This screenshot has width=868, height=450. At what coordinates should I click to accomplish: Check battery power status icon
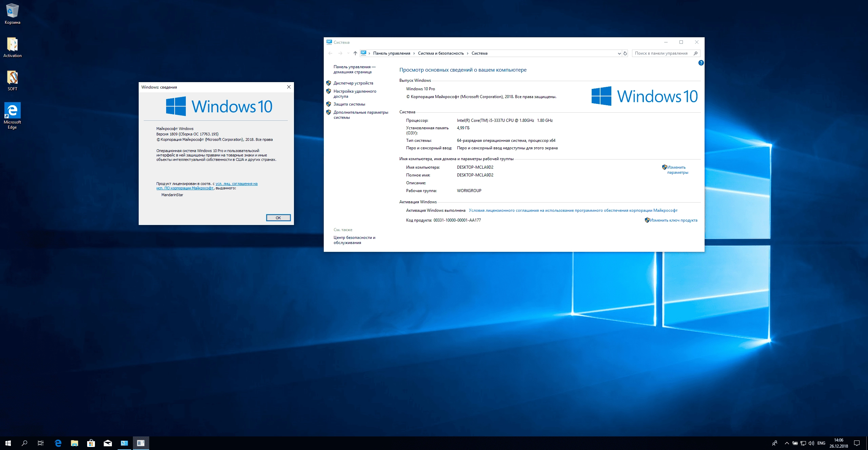[795, 443]
